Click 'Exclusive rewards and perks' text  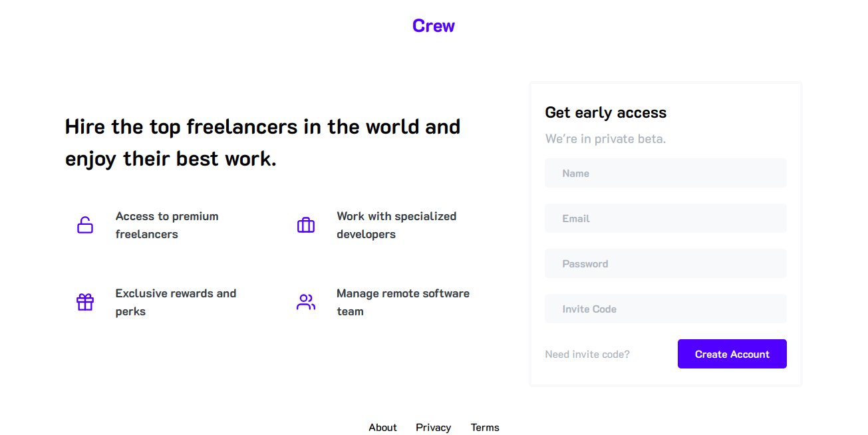[x=176, y=303]
